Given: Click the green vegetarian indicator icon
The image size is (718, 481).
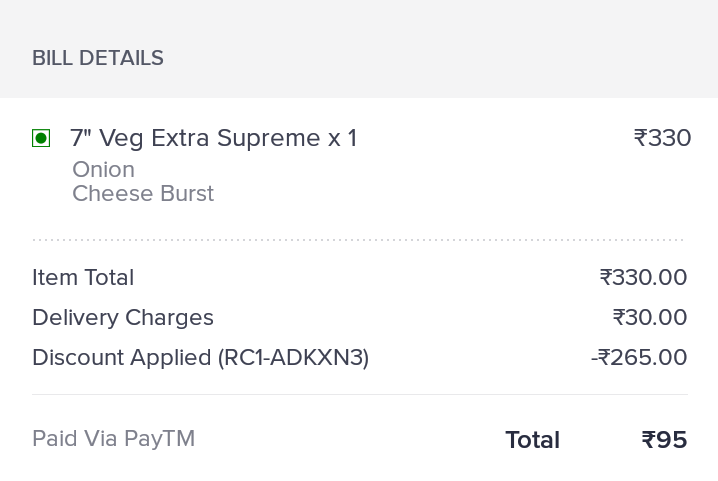Looking at the screenshot, I should (x=41, y=138).
